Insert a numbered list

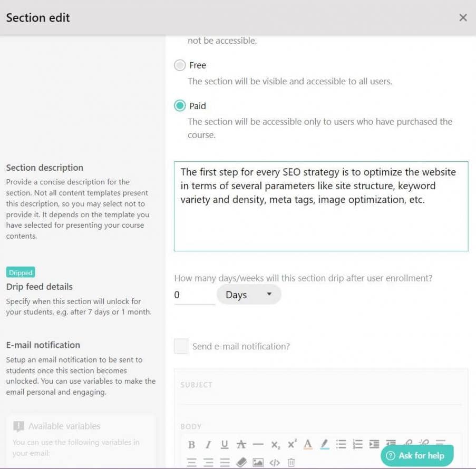357,444
